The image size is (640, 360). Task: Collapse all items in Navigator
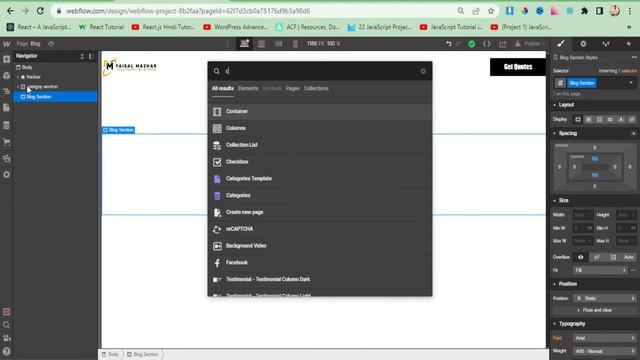click(x=82, y=56)
